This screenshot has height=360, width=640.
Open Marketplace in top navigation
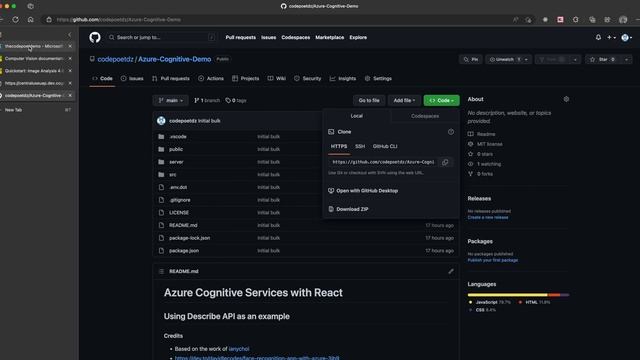pyautogui.click(x=329, y=38)
